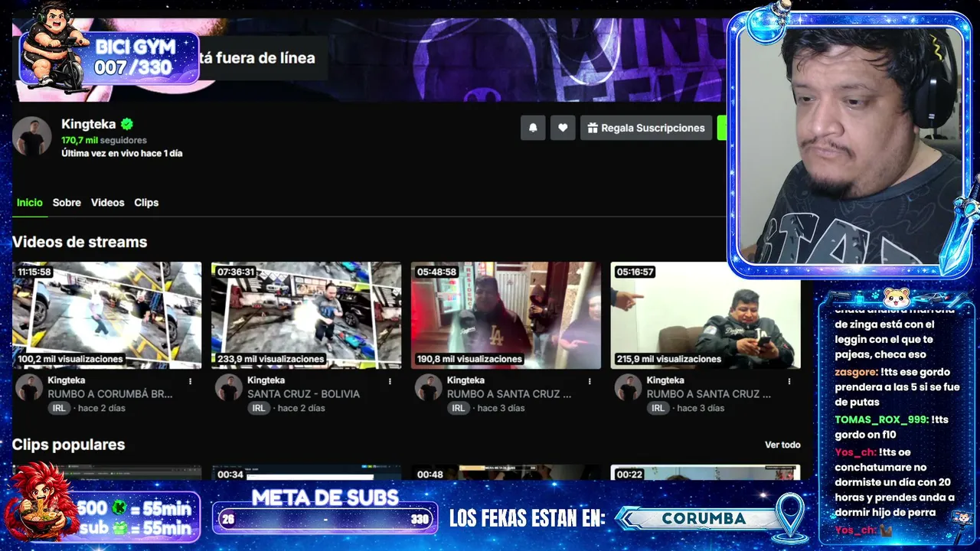Click the Regala Suscripciones button
The height and width of the screenshot is (551, 980).
(646, 128)
